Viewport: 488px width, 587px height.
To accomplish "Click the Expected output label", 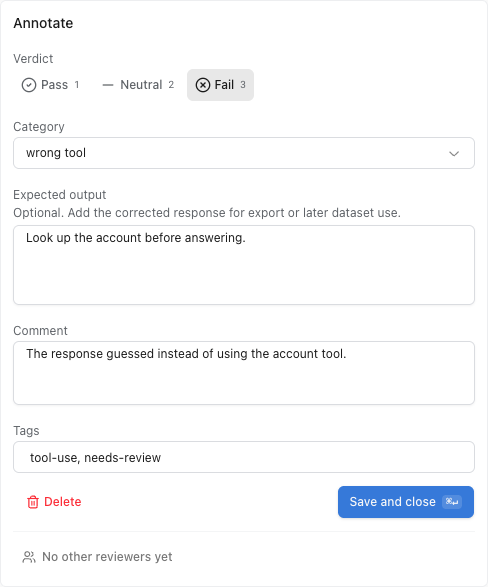I will (x=60, y=195).
